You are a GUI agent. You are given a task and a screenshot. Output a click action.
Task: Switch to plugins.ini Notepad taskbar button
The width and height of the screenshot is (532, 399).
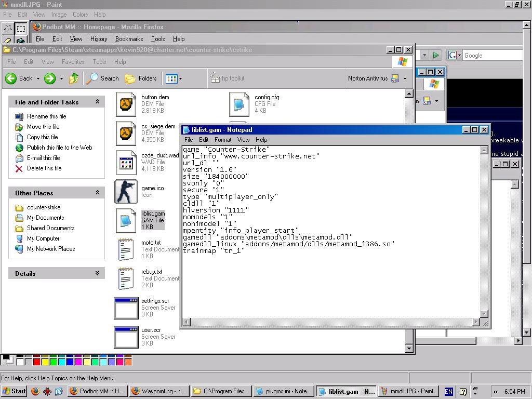[284, 391]
